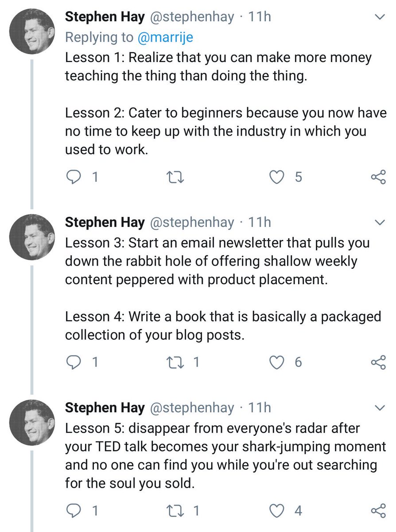Open more options on Lesson 5 tweet
This screenshot has width=396, height=532.
380,407
